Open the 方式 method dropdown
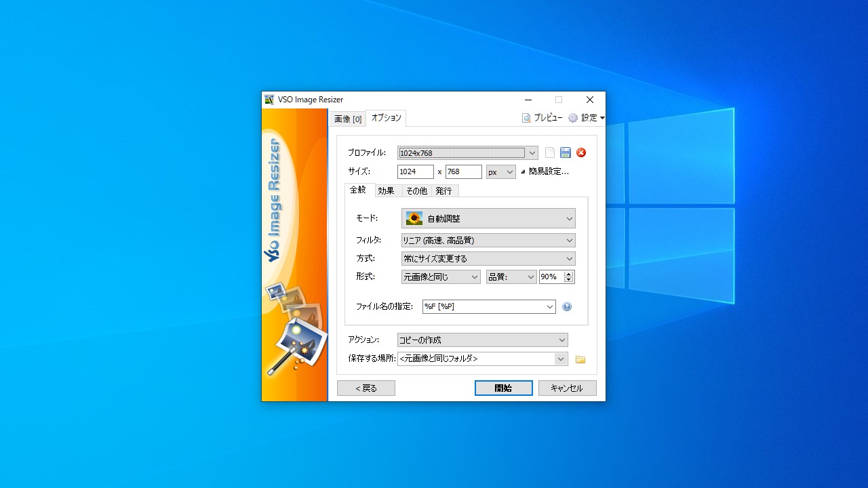The image size is (868, 488). coord(488,258)
